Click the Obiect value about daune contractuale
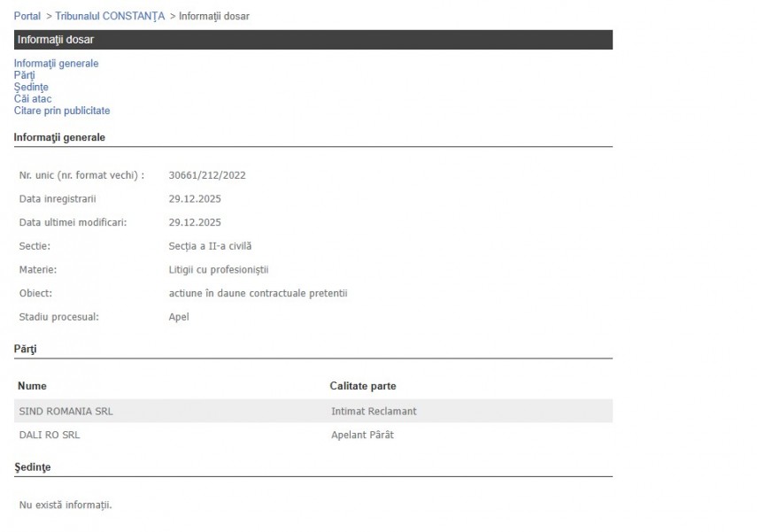 coord(258,293)
